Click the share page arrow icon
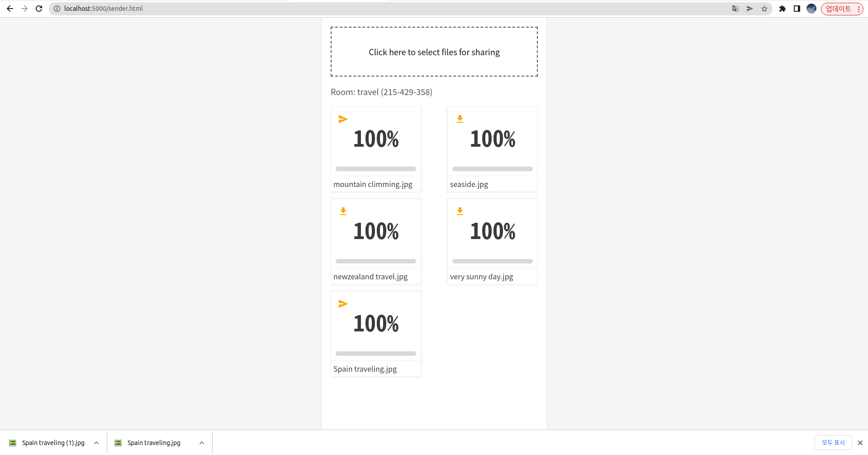Image resolution: width=868 pixels, height=455 pixels. click(750, 9)
